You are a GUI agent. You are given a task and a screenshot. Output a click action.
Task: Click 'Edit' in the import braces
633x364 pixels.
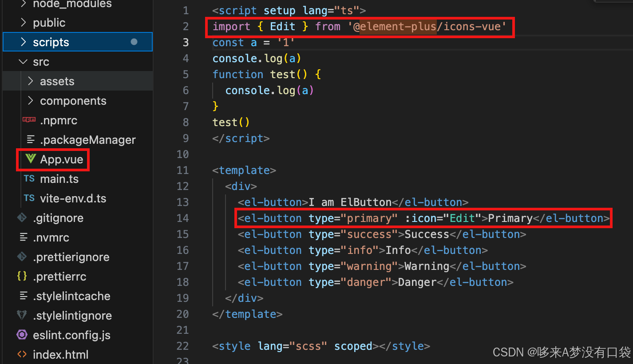(283, 26)
